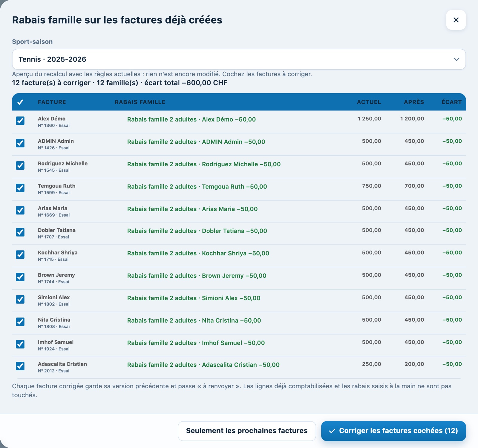Image resolution: width=478 pixels, height=448 pixels.
Task: Expand season list with chevron arrow
Action: pos(456,59)
